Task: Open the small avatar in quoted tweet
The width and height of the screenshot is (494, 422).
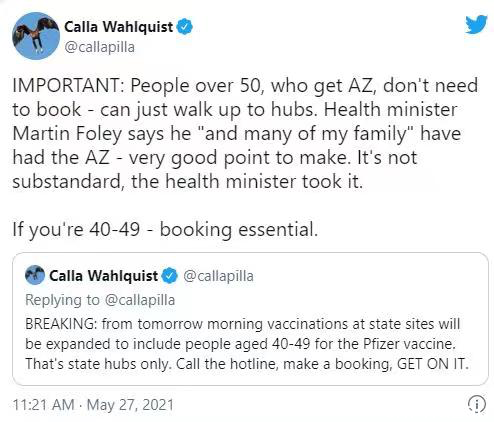Action: [x=35, y=275]
